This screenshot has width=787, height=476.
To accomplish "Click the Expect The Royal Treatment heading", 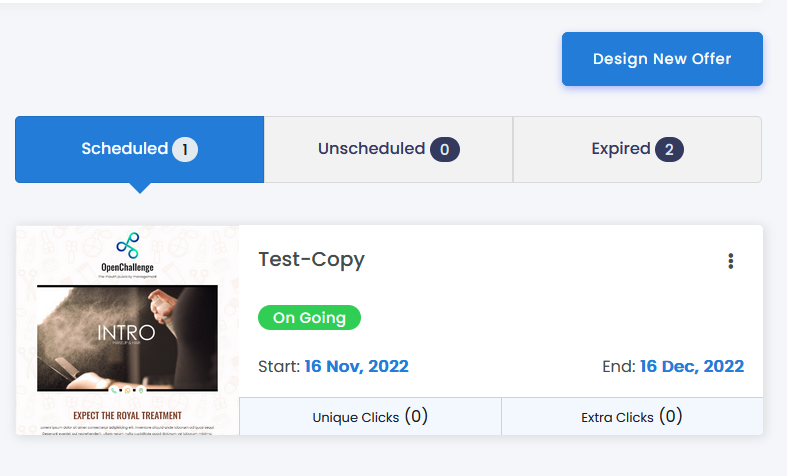I will tap(127, 416).
